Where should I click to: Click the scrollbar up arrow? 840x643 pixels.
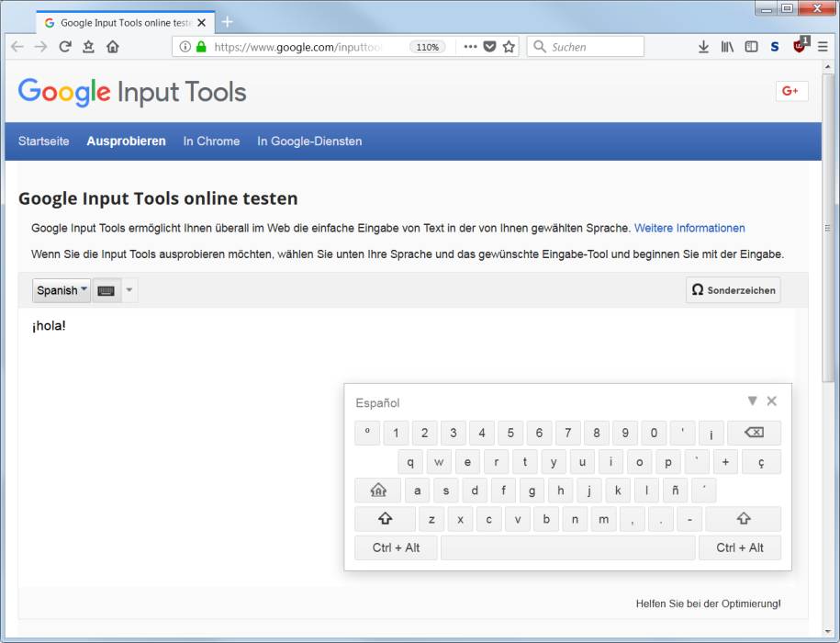[x=828, y=66]
